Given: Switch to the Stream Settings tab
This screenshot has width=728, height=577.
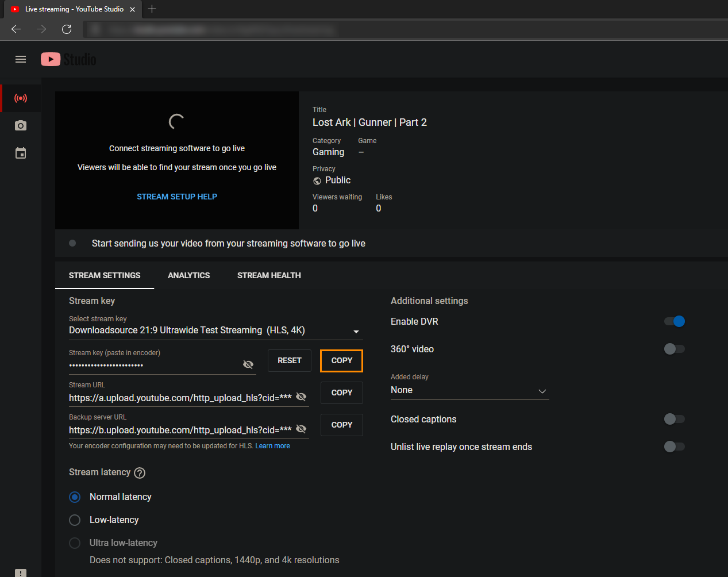Looking at the screenshot, I should point(105,275).
